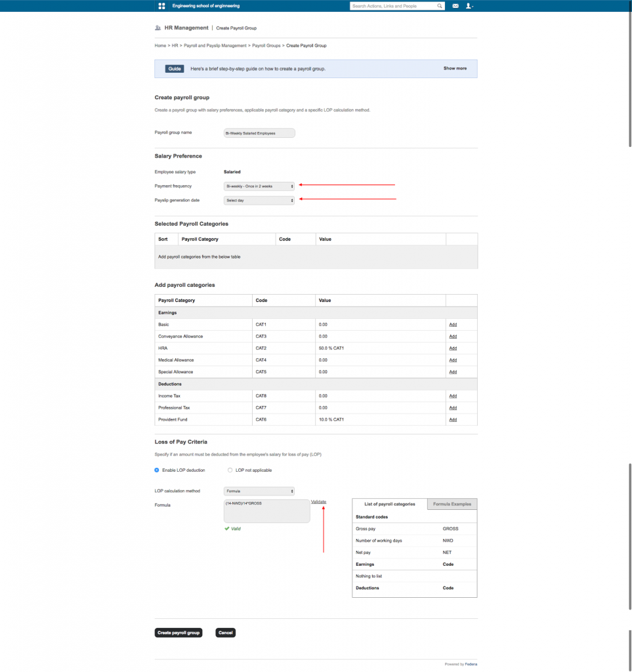Screen dimensions: 632x672
Task: Click the Validate link beside the formula
Action: coord(318,501)
